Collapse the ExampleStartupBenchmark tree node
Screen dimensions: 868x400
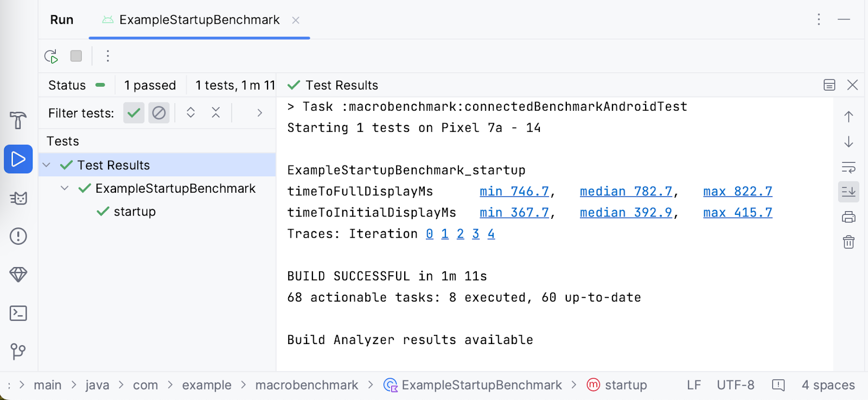65,188
